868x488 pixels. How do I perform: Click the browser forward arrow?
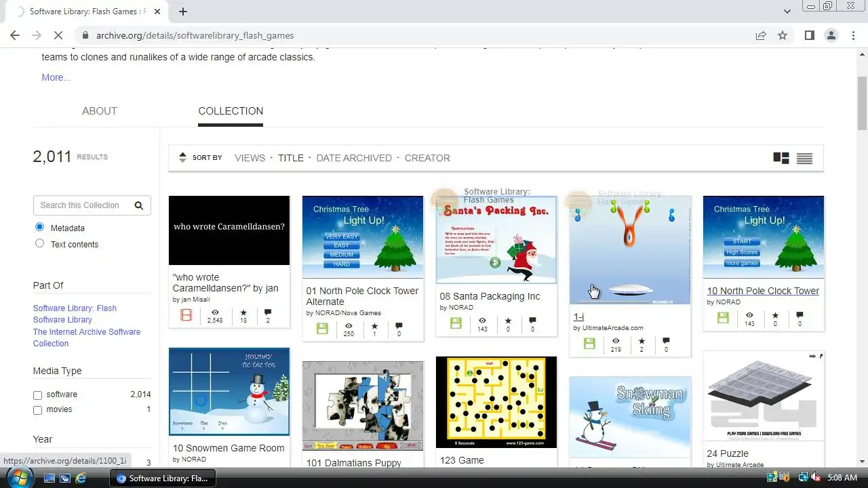37,35
